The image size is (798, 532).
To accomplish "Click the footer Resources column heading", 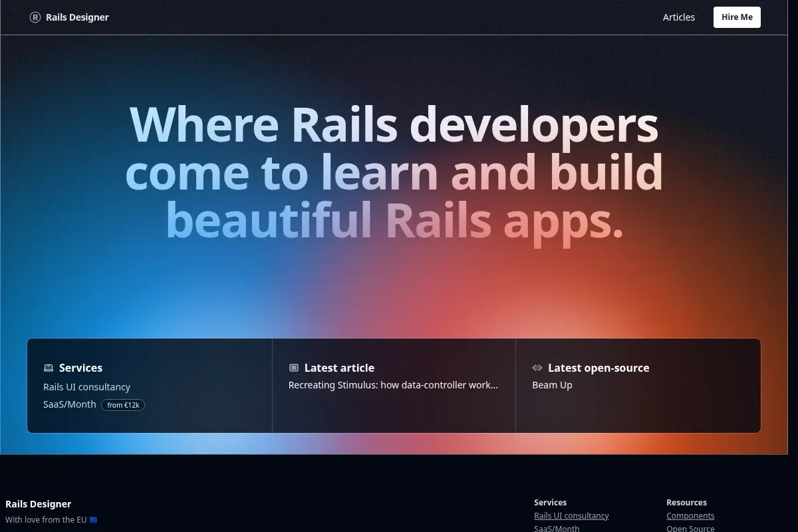I will (686, 503).
